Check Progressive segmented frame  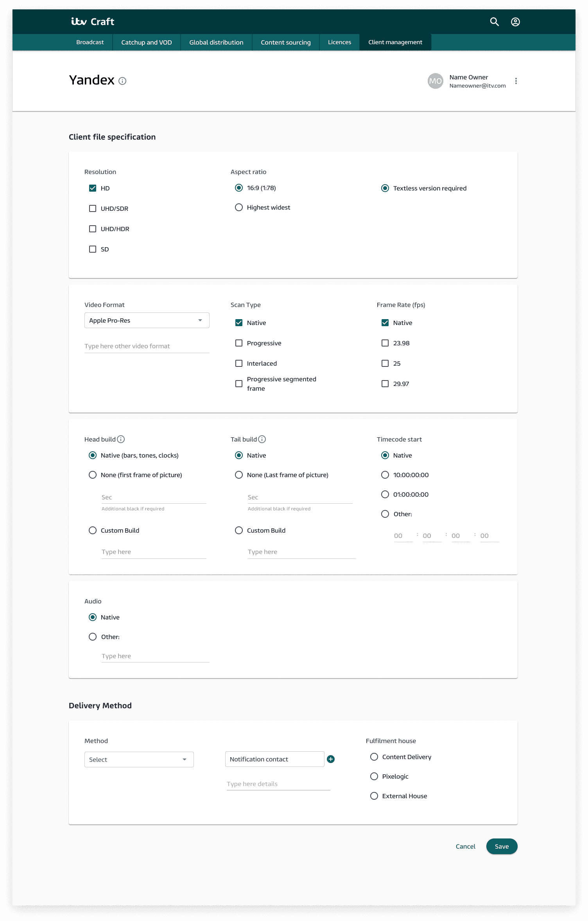coord(239,384)
